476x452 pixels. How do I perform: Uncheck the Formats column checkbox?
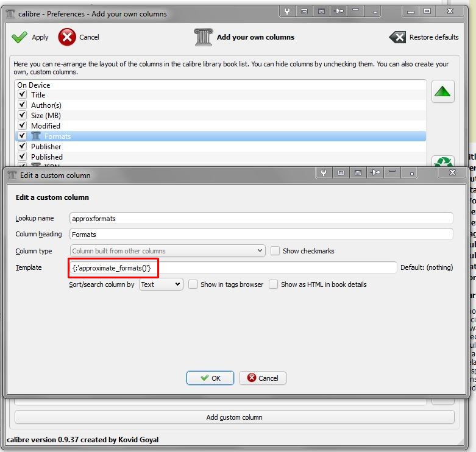(x=22, y=136)
